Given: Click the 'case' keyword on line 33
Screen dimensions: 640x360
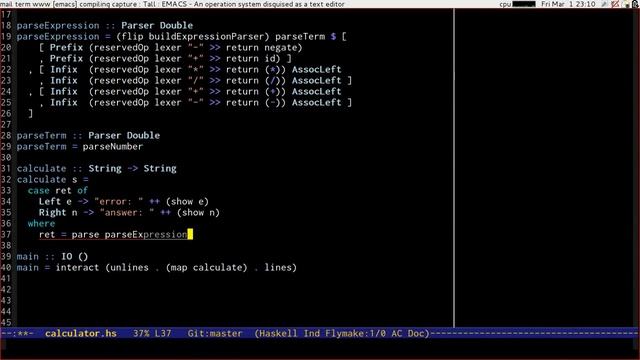Looking at the screenshot, I should coord(39,190).
